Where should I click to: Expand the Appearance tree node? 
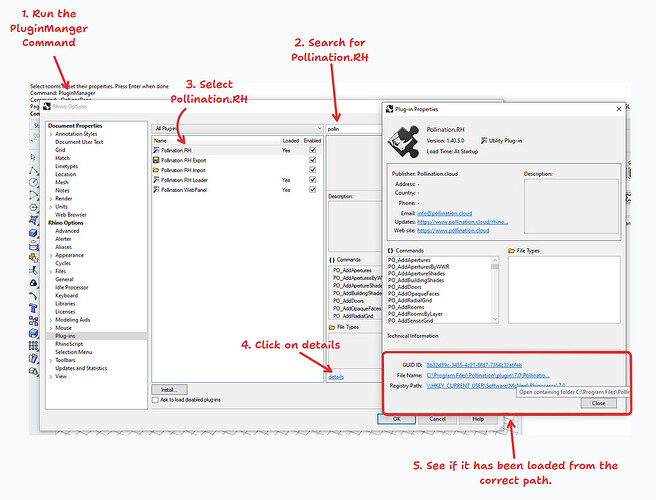click(x=51, y=255)
